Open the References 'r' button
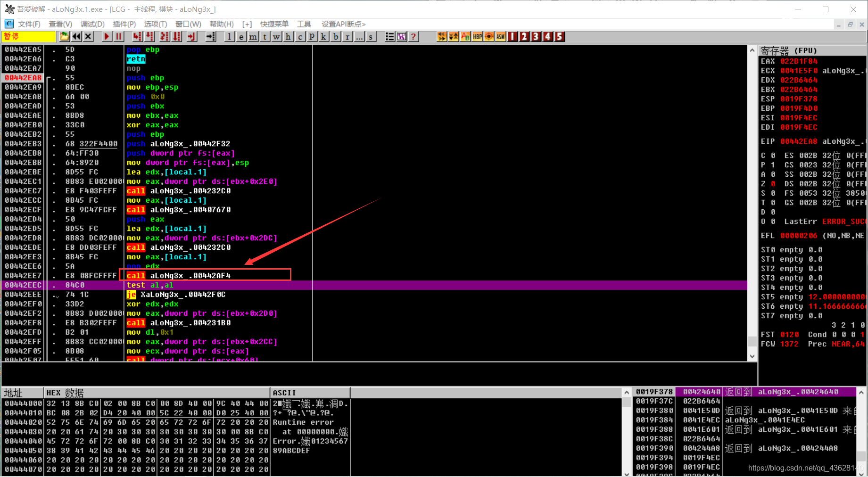The width and height of the screenshot is (868, 477). point(347,37)
